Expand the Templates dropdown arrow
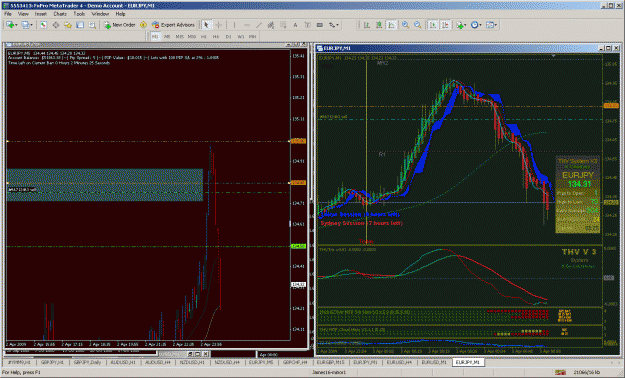 pyautogui.click(x=495, y=25)
